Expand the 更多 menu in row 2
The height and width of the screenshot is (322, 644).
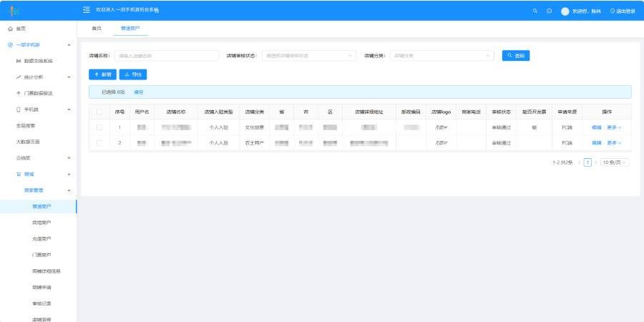coord(614,143)
